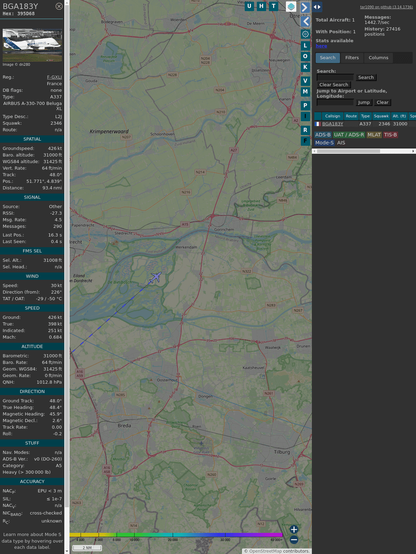Click the Beluga aircraft photo thumbnail
Image resolution: width=416 pixels, height=554 pixels.
(x=32, y=45)
